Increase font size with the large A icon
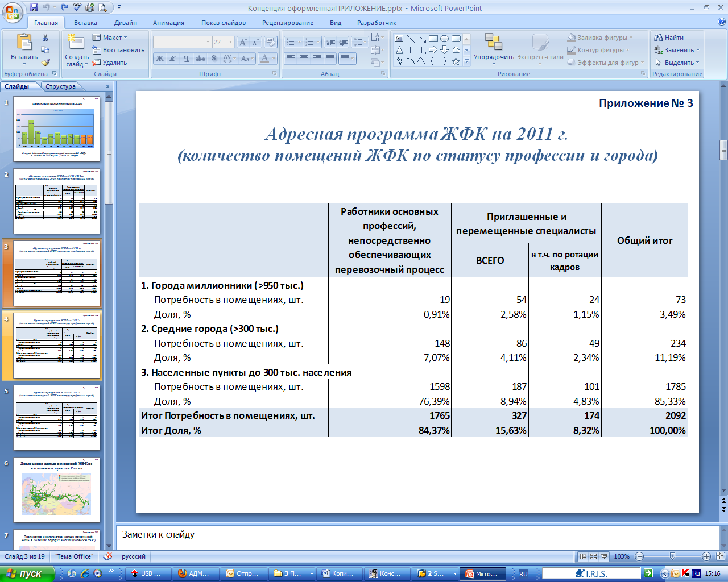This screenshot has height=582, width=728. pyautogui.click(x=243, y=42)
